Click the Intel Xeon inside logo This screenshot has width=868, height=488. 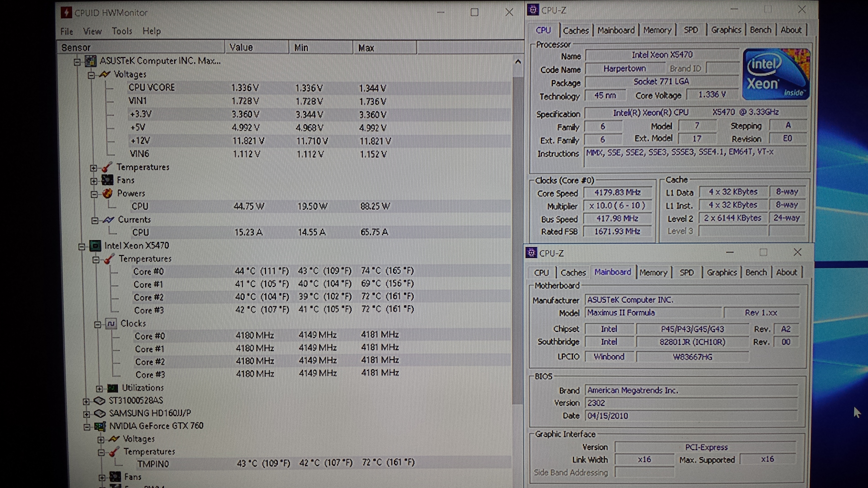[x=776, y=74]
